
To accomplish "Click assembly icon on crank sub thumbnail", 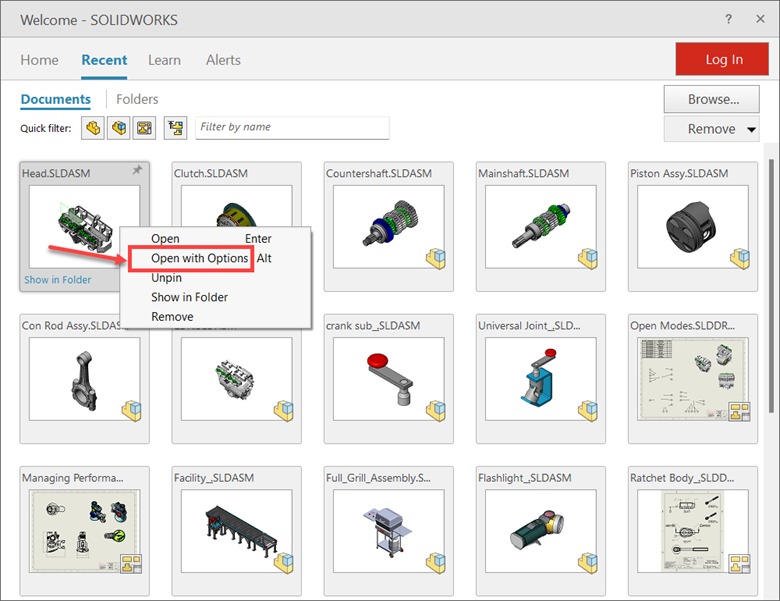I will (436, 411).
